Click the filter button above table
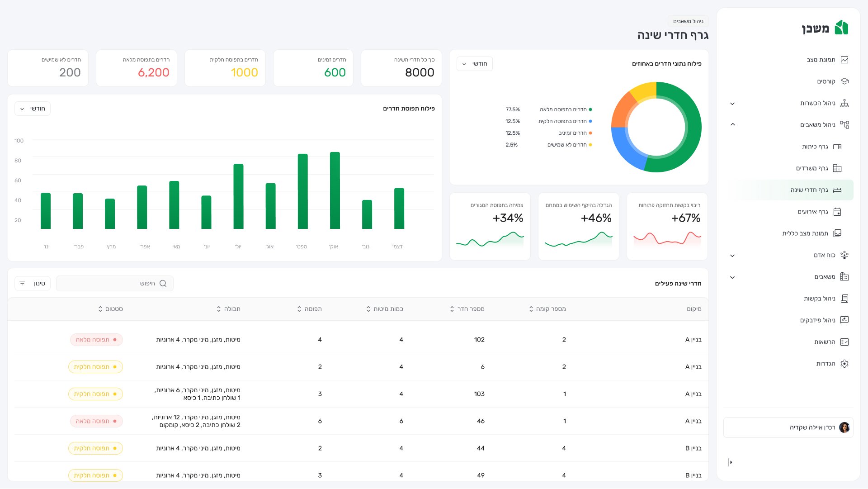Image resolution: width=868 pixels, height=489 pixels. (33, 284)
